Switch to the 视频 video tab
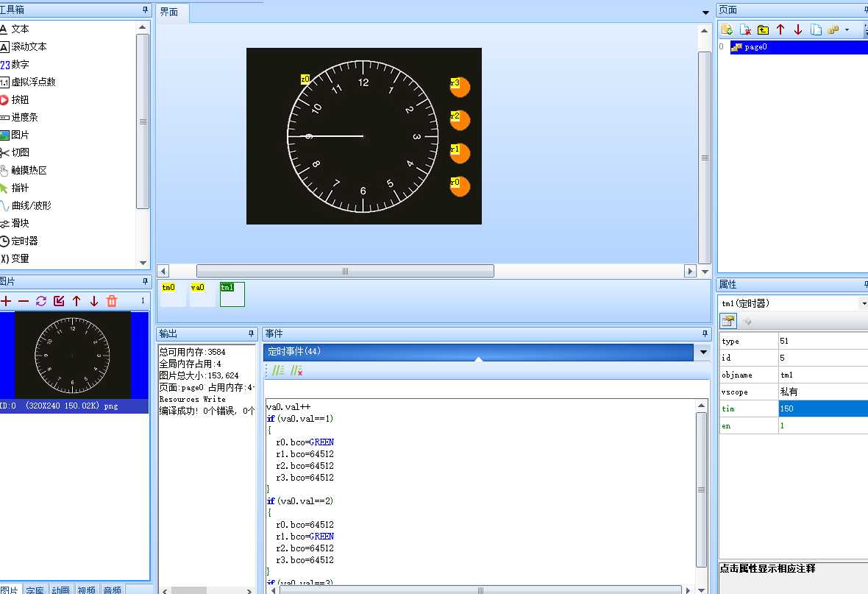This screenshot has width=868, height=594. click(86, 590)
